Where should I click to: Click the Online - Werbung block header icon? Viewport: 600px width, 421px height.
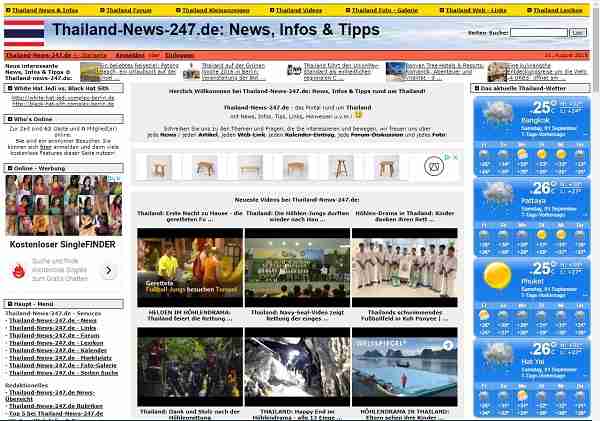[x=10, y=168]
